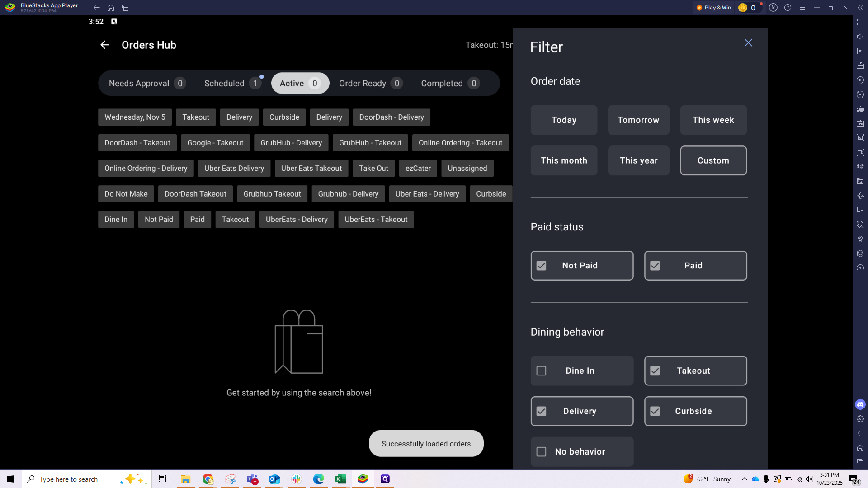This screenshot has height=488, width=868.
Task: Uncheck the Curbside dining behavior
Action: (x=655, y=411)
